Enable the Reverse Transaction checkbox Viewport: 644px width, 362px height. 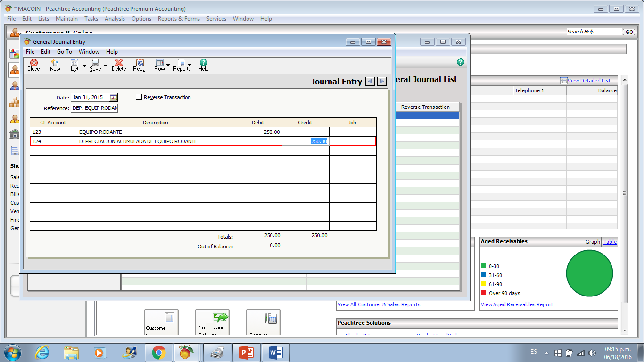pyautogui.click(x=139, y=97)
